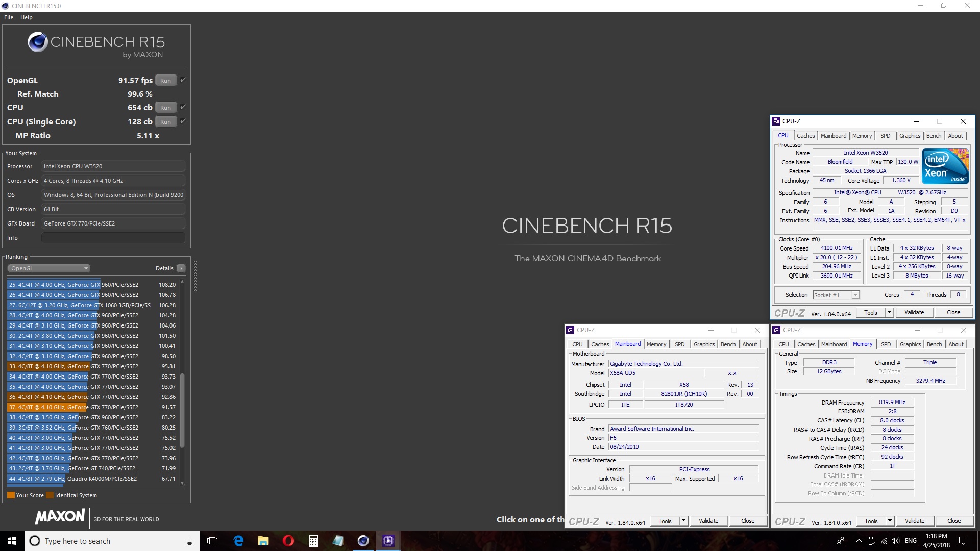Viewport: 980px width, 551px height.
Task: Switch to Cinebench taskbar icon
Action: (x=363, y=541)
